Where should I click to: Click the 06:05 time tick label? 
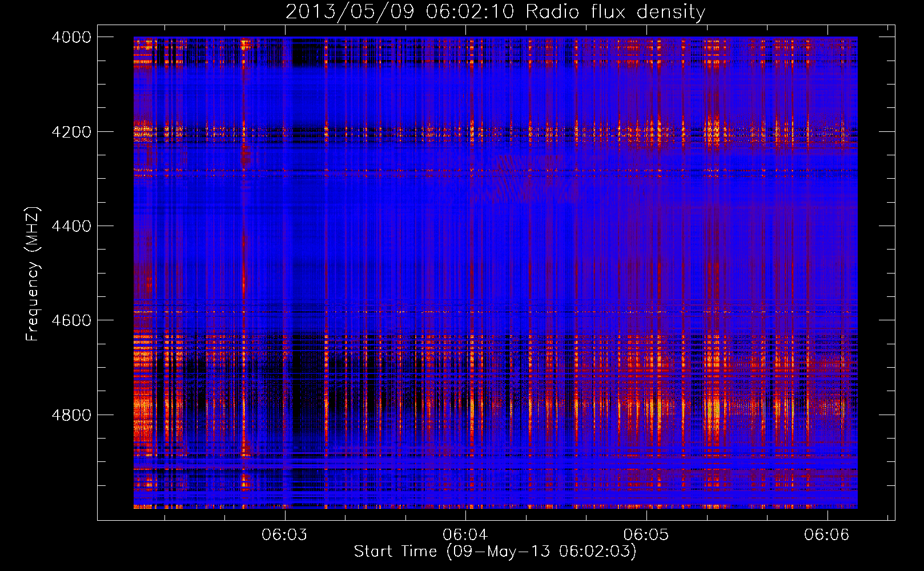[x=646, y=535]
